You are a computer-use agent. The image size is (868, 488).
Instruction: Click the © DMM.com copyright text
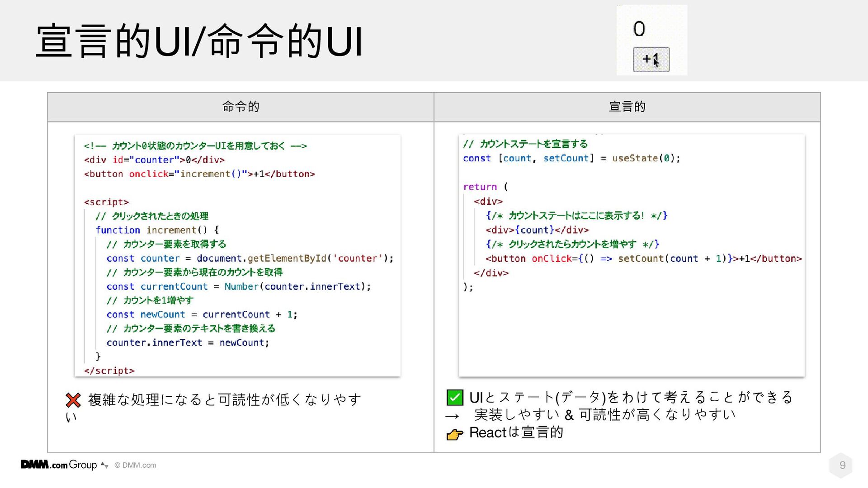point(135,465)
